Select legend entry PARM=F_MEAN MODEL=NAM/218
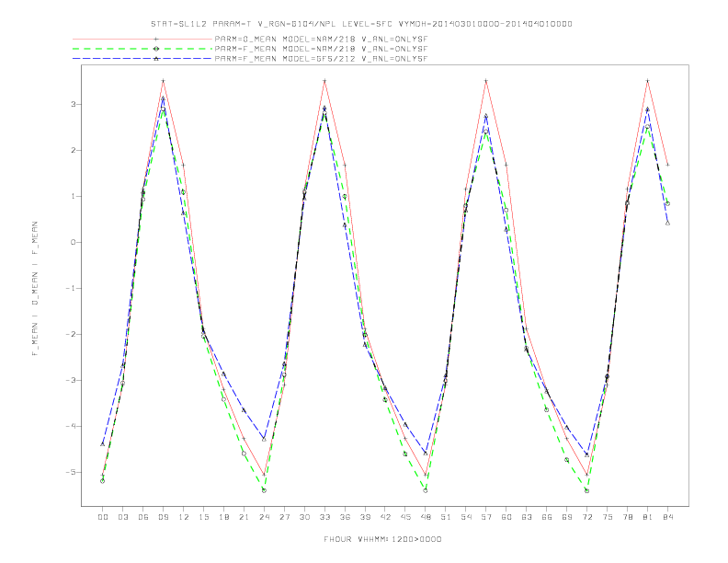The height and width of the screenshot is (563, 728). pyautogui.click(x=321, y=49)
